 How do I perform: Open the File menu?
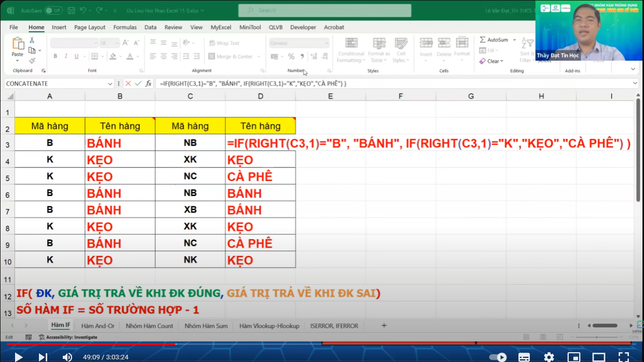point(13,27)
